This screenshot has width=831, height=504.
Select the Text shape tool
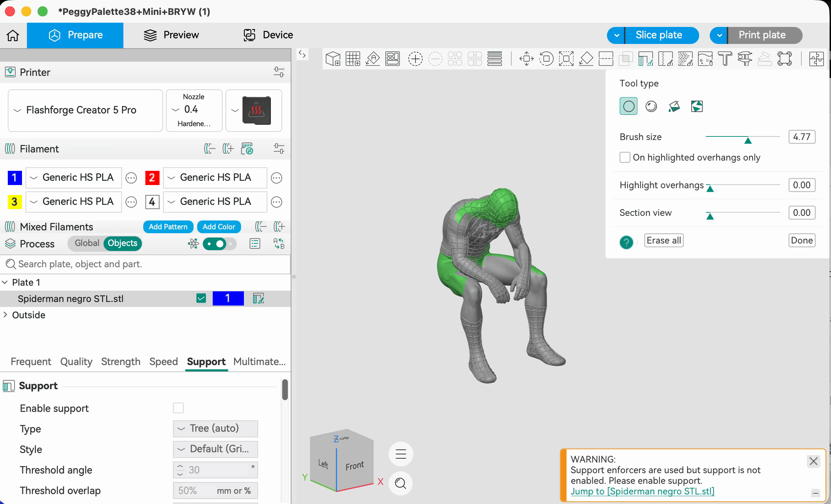pos(725,59)
